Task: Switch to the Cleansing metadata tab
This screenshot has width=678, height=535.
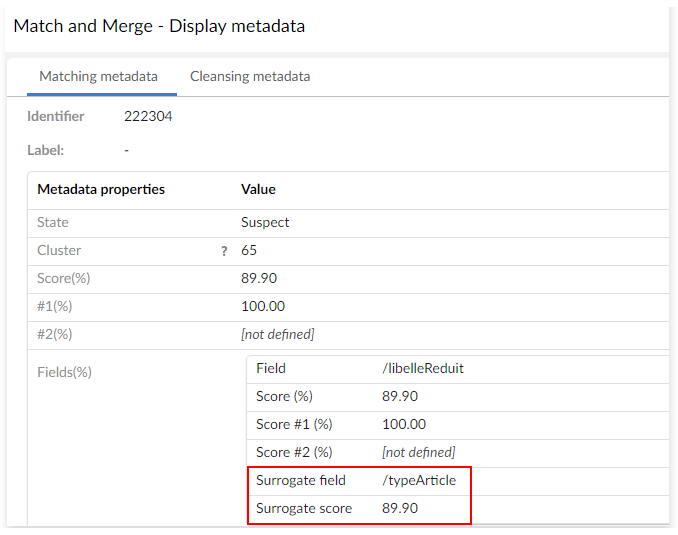Action: pyautogui.click(x=250, y=76)
